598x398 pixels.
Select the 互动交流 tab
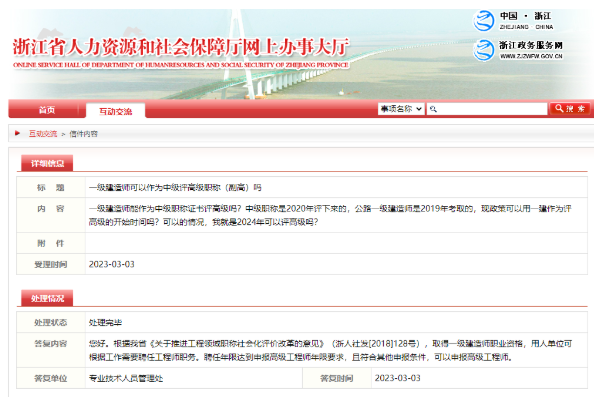point(116,111)
